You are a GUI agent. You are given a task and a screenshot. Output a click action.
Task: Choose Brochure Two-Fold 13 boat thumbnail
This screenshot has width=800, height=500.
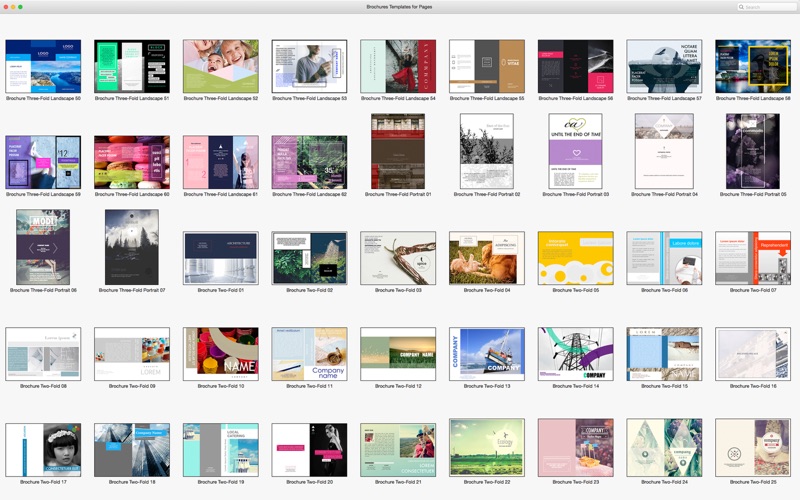(487, 354)
